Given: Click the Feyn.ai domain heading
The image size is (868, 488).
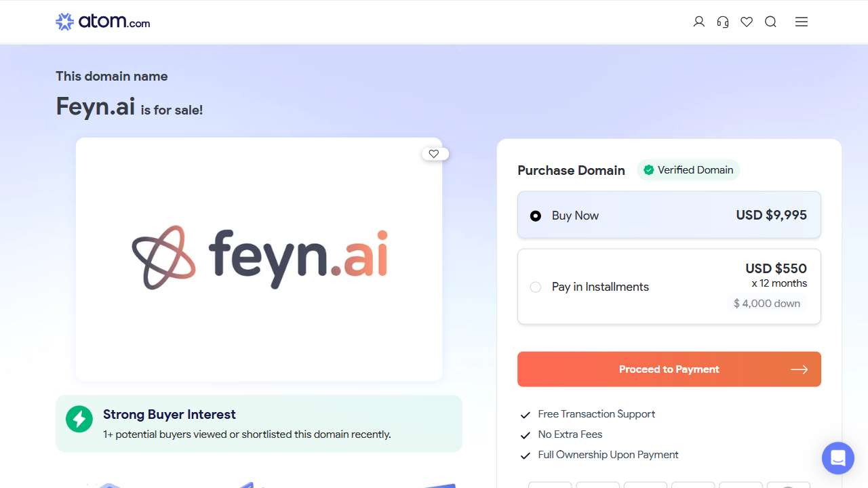Looking at the screenshot, I should point(96,106).
